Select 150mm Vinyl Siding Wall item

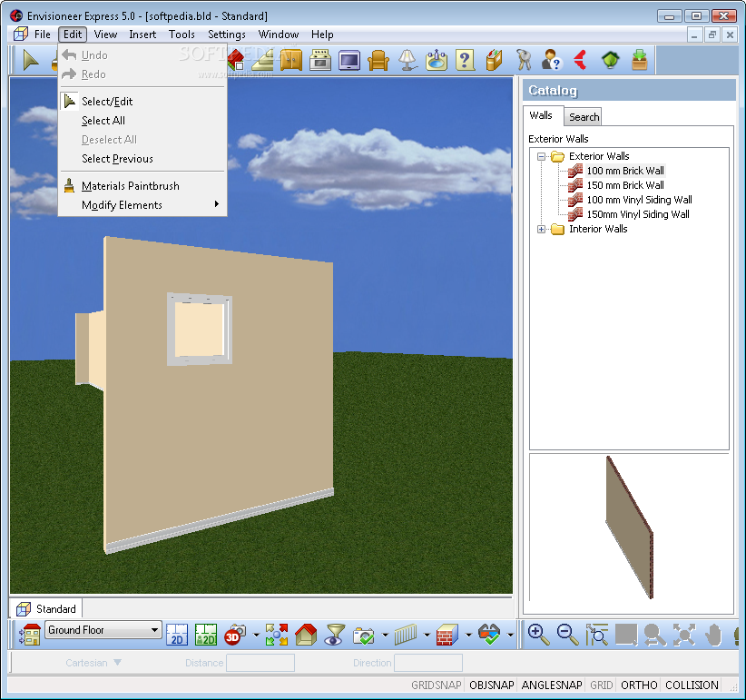pyautogui.click(x=637, y=214)
